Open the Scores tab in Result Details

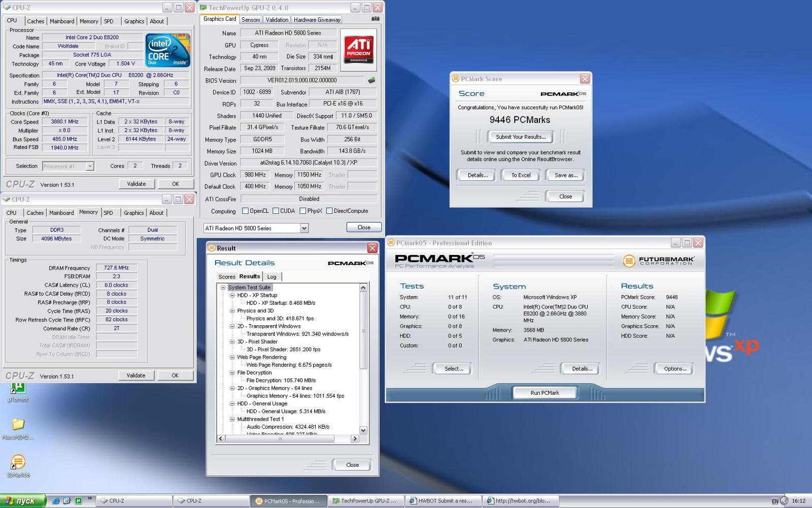227,277
